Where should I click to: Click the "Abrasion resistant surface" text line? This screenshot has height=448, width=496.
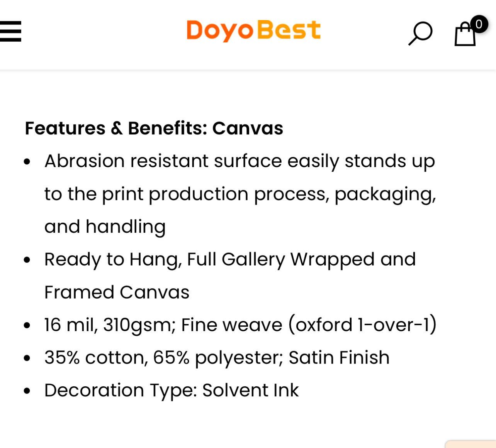click(x=240, y=161)
